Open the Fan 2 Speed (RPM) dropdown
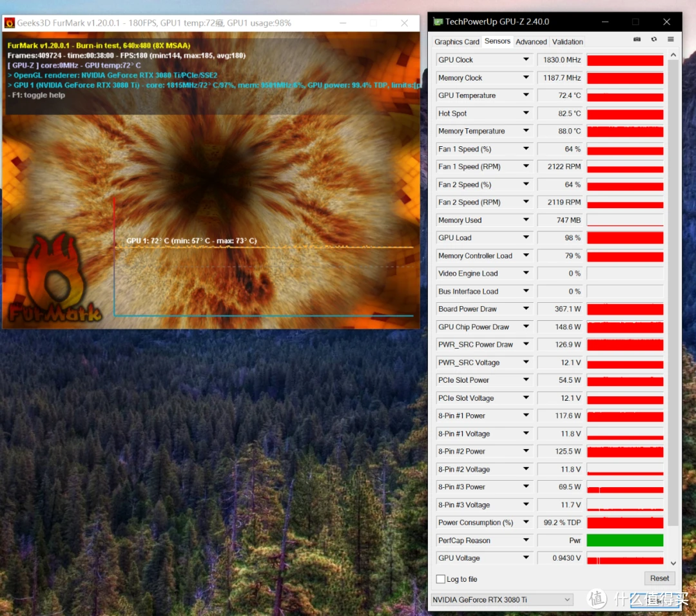696x616 pixels. (x=526, y=202)
